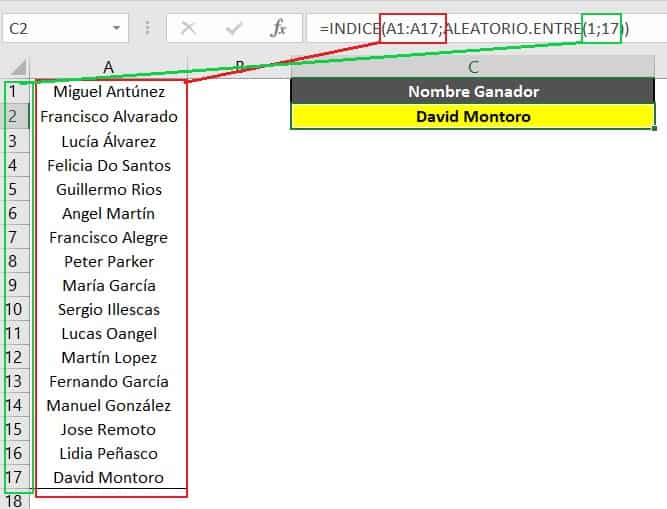Click the Cancel (X) formula button
This screenshot has width=667, height=509.
coord(188,28)
